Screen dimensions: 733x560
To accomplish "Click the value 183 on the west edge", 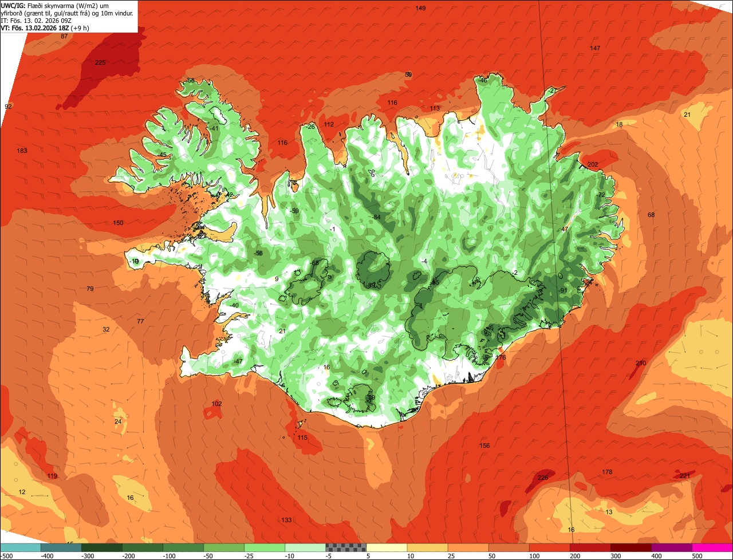I will (x=22, y=151).
